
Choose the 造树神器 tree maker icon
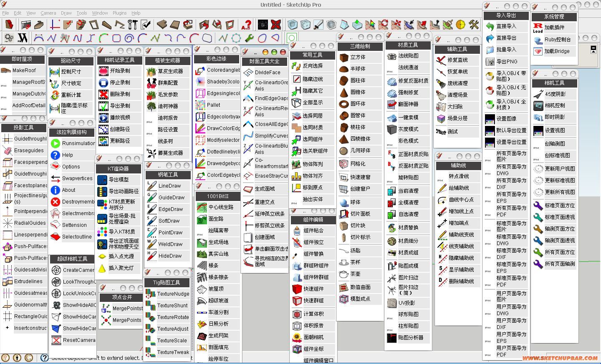click(152, 106)
